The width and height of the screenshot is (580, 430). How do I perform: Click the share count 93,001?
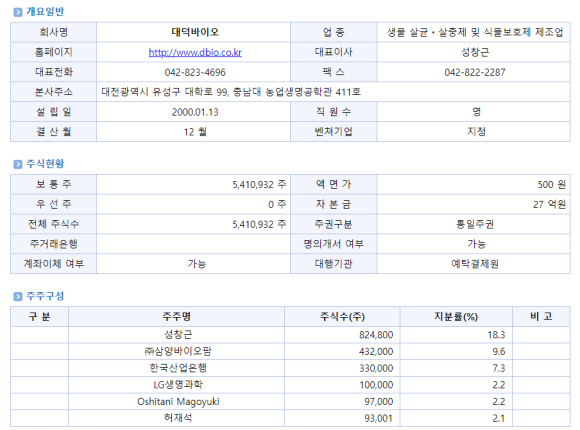click(378, 418)
